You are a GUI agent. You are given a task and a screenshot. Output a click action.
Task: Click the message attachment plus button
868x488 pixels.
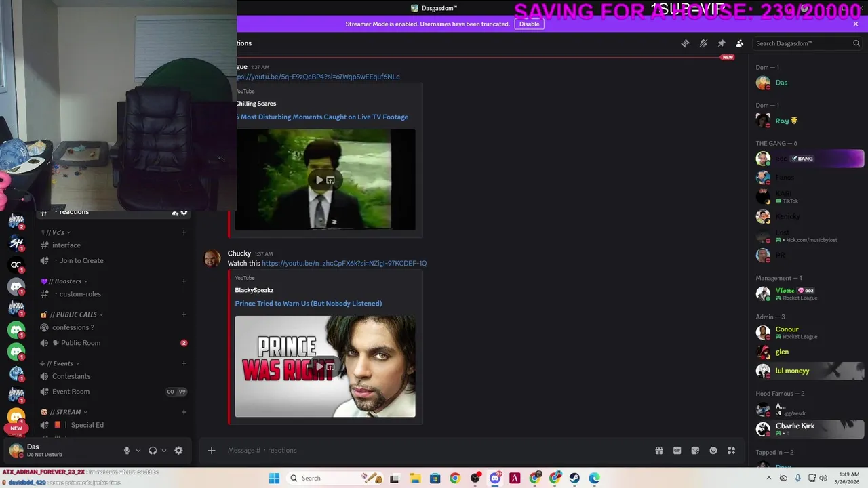tap(211, 450)
